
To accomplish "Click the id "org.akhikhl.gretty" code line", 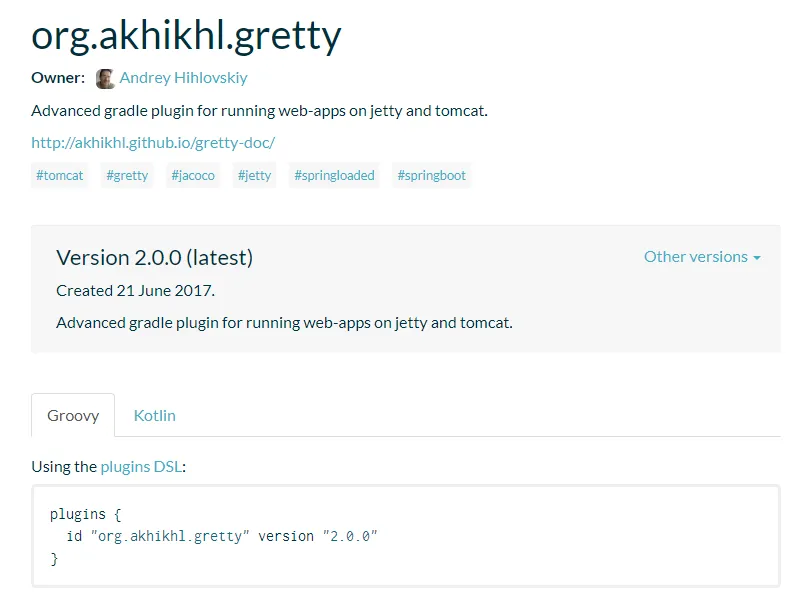I will tap(221, 536).
